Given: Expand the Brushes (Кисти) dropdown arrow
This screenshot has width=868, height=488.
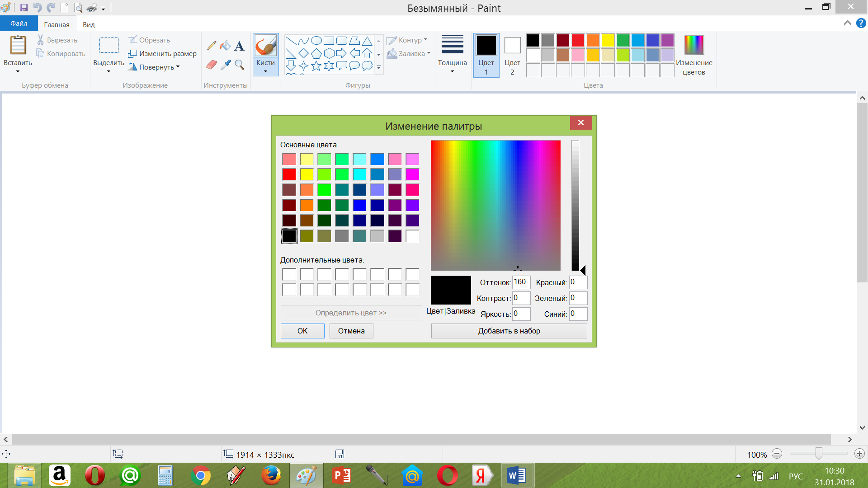Looking at the screenshot, I should (266, 71).
